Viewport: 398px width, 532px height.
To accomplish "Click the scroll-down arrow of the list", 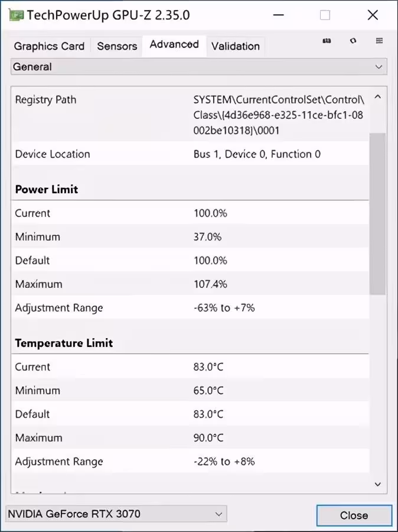I will 378,484.
